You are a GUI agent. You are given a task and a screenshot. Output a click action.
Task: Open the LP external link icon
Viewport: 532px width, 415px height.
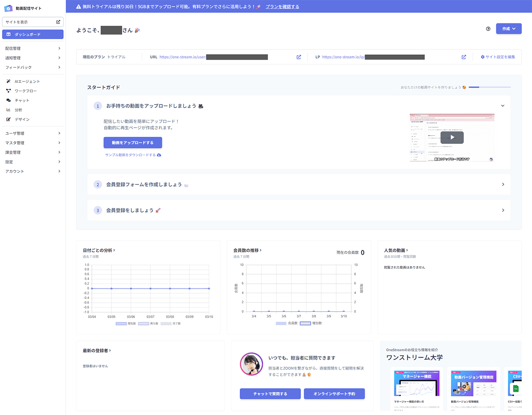coord(463,57)
